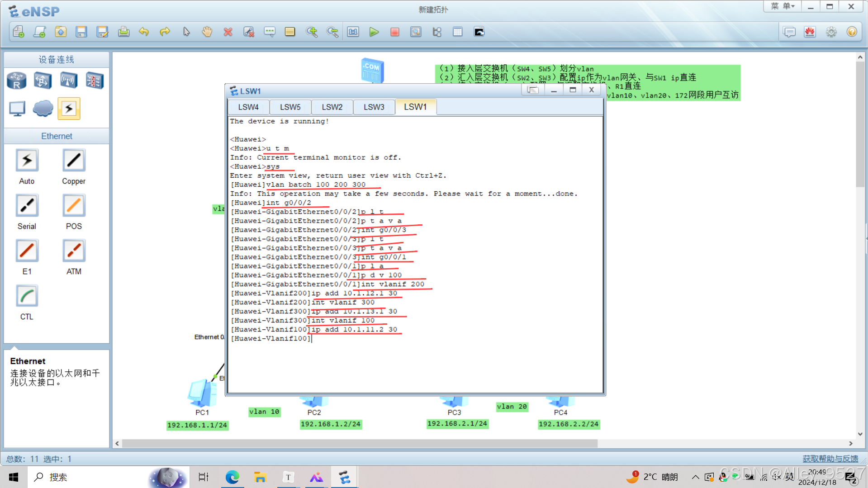Image resolution: width=868 pixels, height=488 pixels.
Task: Click the eNSP taskbar icon
Action: tap(345, 477)
